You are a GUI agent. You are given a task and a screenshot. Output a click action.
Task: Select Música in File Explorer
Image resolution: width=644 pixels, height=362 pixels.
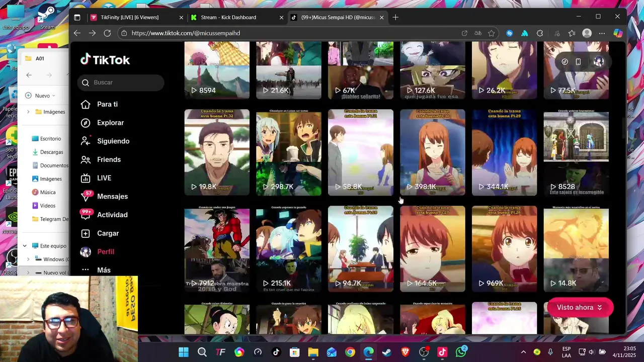click(x=44, y=192)
